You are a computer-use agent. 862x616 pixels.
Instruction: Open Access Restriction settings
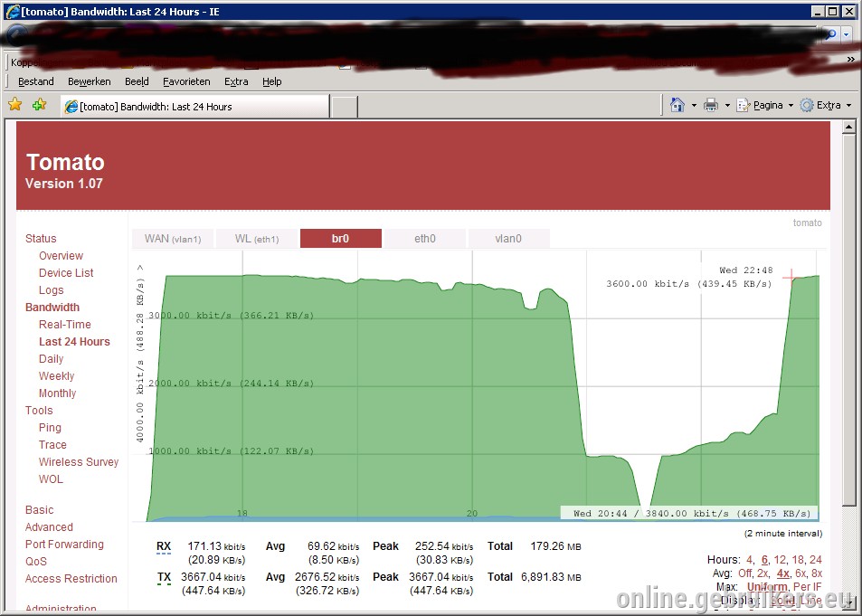[x=71, y=579]
